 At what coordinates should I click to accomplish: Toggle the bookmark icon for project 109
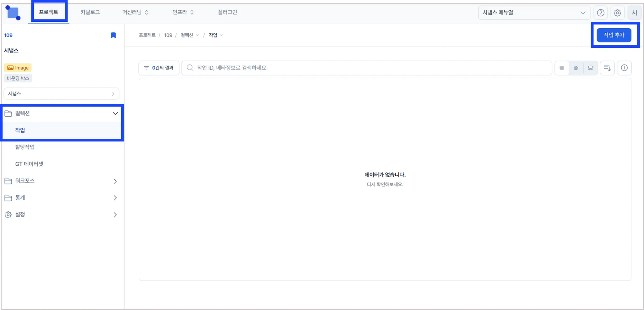(113, 35)
